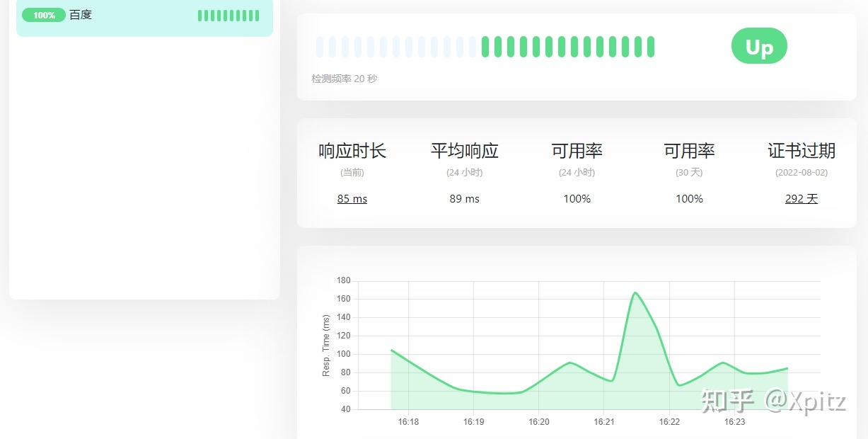Click the last green heartbeat bar in status strip
Image resolution: width=868 pixels, height=439 pixels.
[651, 47]
